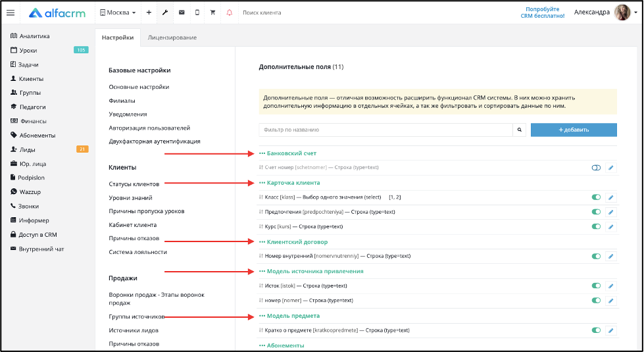Open Задачи in the sidebar

point(24,64)
